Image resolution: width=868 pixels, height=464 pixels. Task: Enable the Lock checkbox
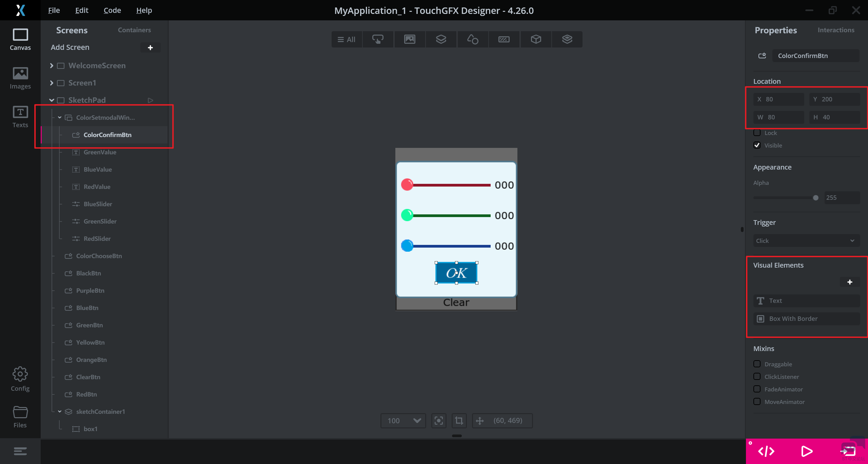[757, 133]
